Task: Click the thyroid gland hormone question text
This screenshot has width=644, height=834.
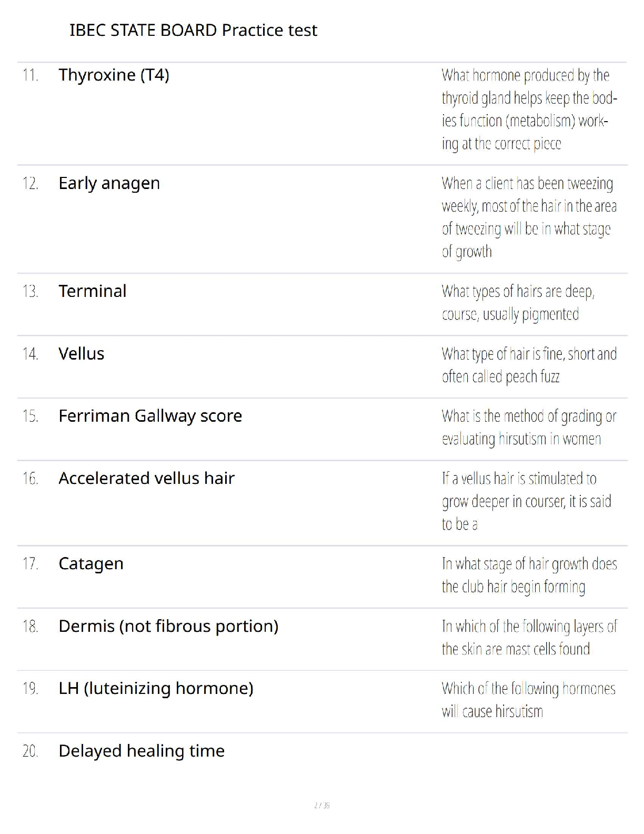Action: pos(529,110)
